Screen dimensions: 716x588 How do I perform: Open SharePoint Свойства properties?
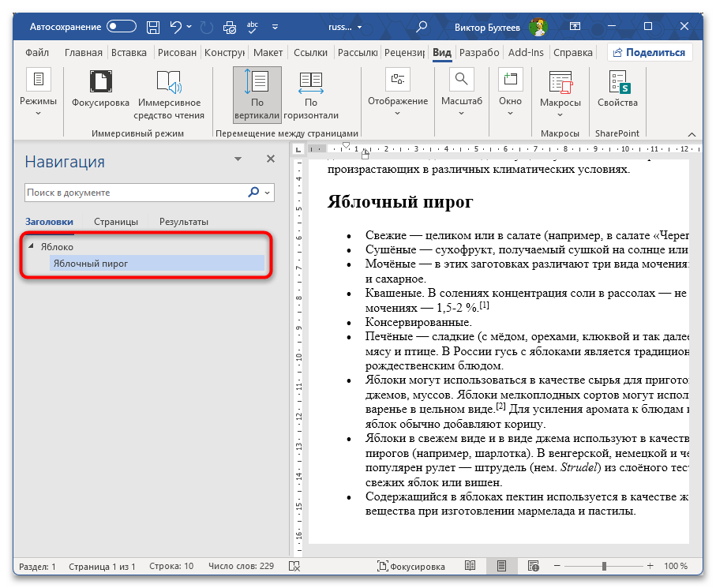[617, 89]
